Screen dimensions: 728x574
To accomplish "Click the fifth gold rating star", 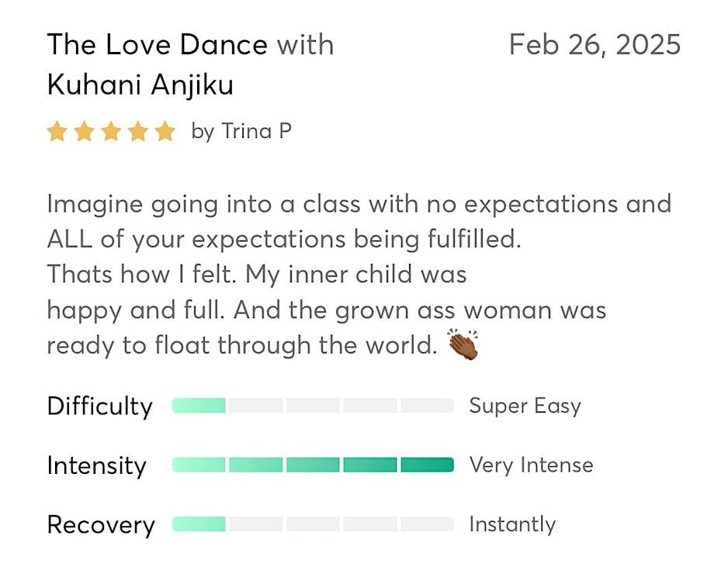I will (165, 132).
